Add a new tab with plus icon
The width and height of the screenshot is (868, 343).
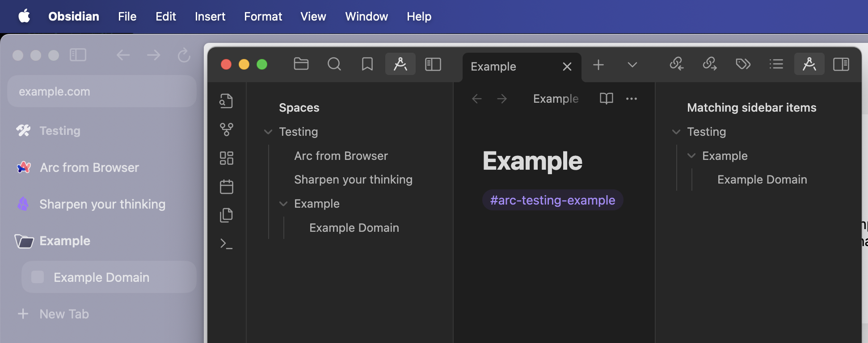pos(598,65)
